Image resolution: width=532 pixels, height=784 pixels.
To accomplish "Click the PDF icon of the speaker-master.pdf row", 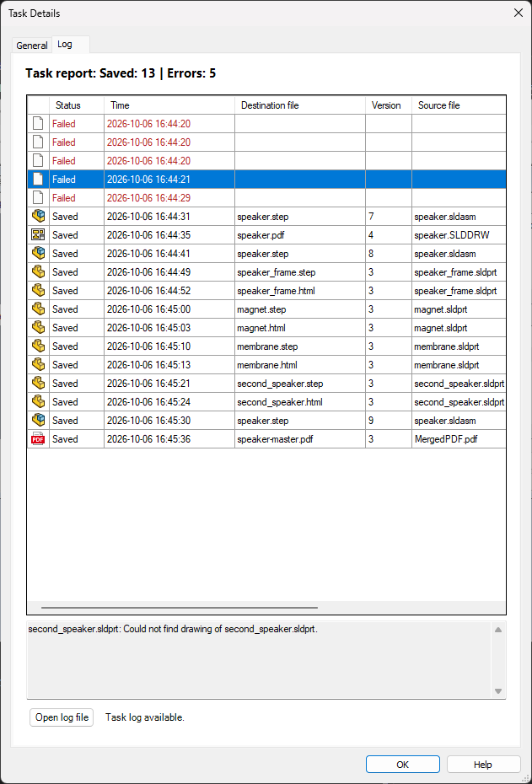I will tap(38, 438).
